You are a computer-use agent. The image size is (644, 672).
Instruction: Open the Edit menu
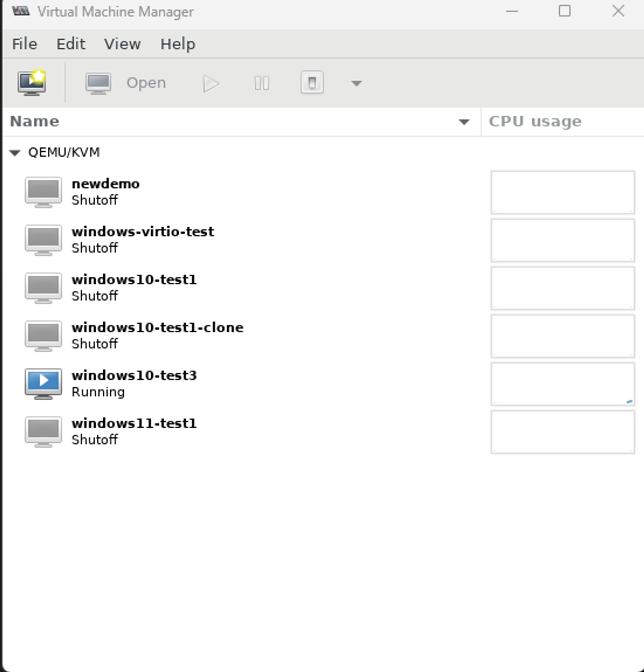point(71,44)
